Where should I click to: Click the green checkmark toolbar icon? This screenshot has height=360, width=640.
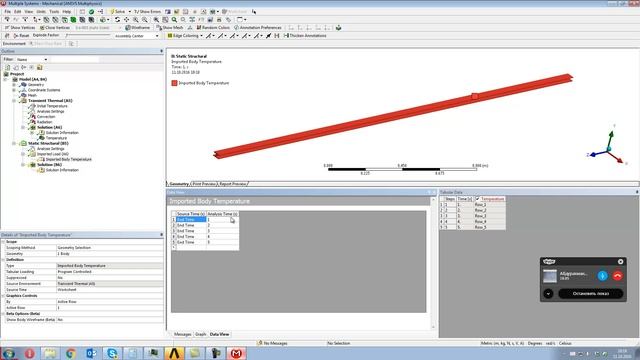(91, 11)
